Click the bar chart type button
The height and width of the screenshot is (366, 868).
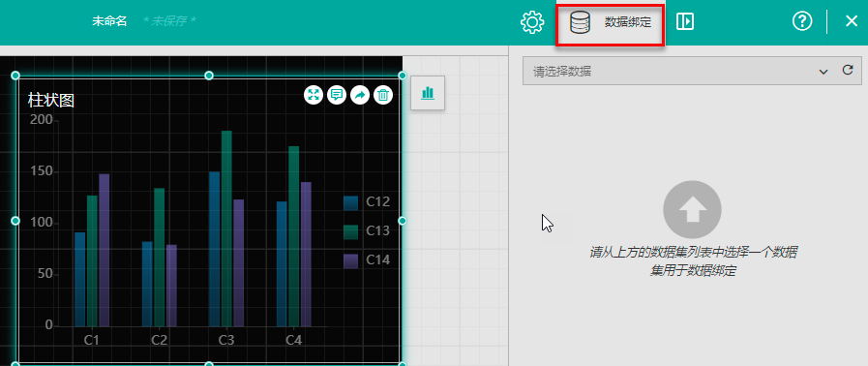[428, 93]
